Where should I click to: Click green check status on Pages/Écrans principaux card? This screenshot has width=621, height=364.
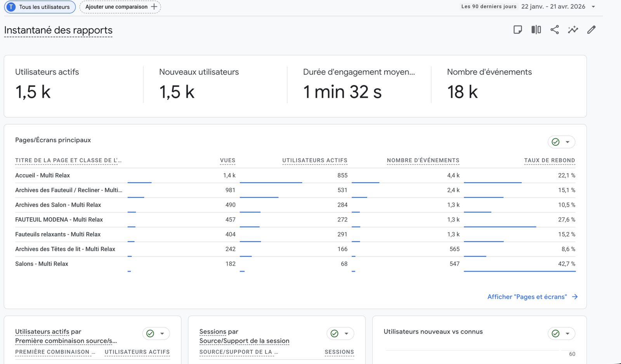(x=555, y=142)
